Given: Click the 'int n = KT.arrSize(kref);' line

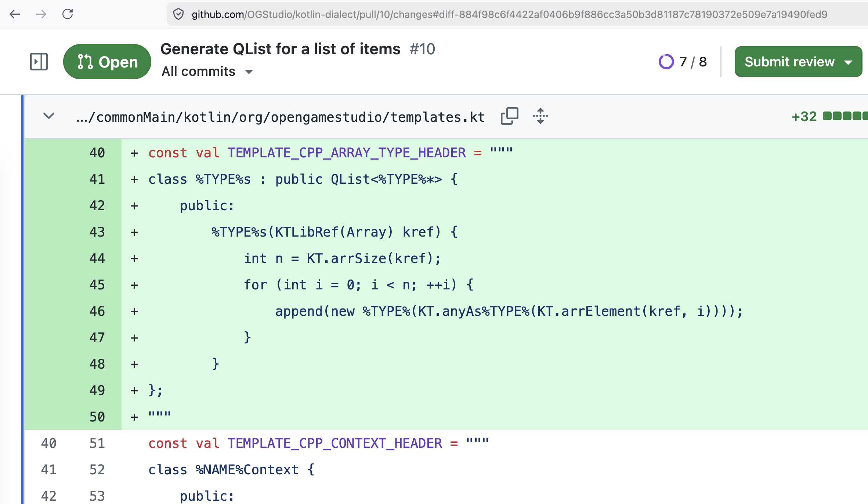Looking at the screenshot, I should click(343, 258).
